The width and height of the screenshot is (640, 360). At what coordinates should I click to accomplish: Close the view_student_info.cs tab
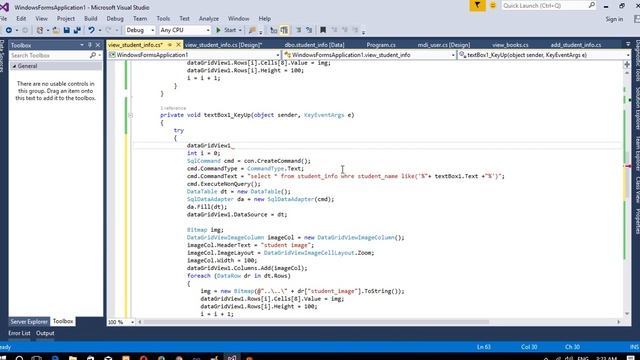tap(178, 44)
